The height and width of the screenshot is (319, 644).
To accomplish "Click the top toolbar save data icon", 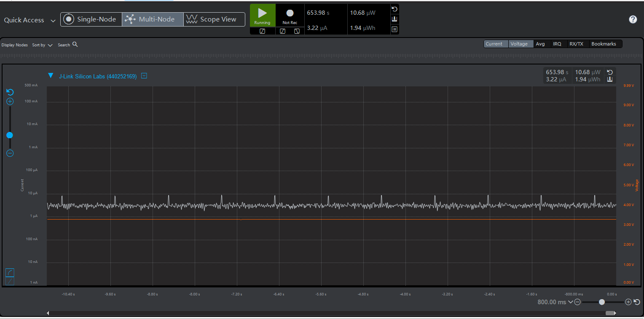I will [394, 19].
